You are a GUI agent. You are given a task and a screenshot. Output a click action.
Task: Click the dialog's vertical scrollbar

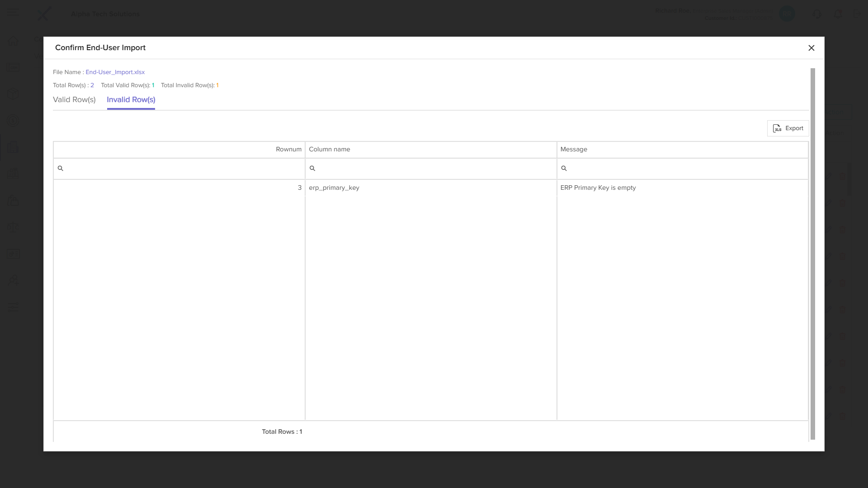click(x=812, y=253)
